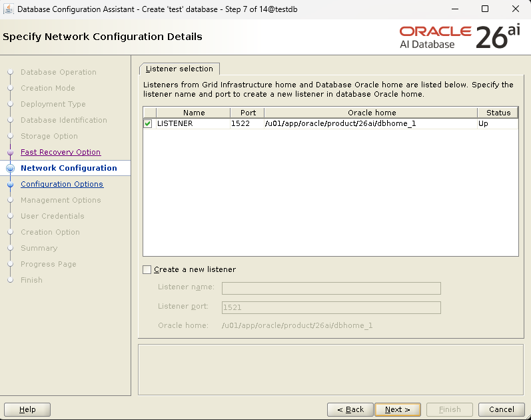This screenshot has width=531, height=420.
Task: Enable the Create a new listener checkbox
Action: 147,270
